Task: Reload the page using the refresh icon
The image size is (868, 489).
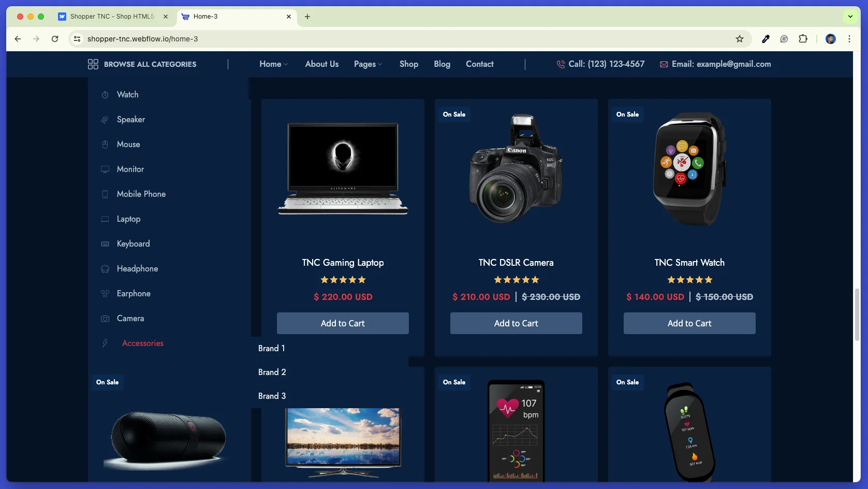Action: point(55,39)
